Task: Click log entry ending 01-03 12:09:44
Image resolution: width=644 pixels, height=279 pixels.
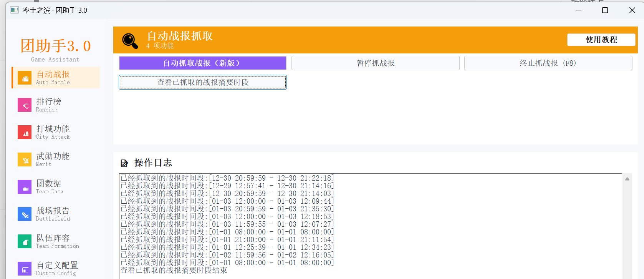Action: [x=227, y=201]
